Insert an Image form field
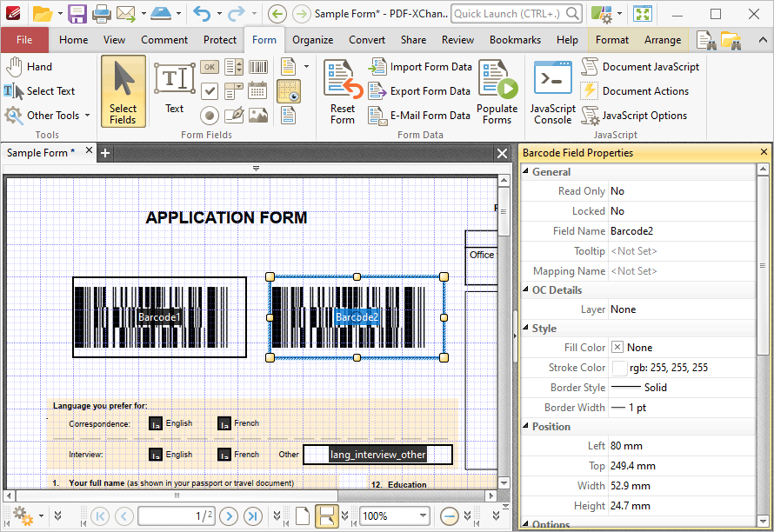The image size is (774, 532). click(x=258, y=115)
